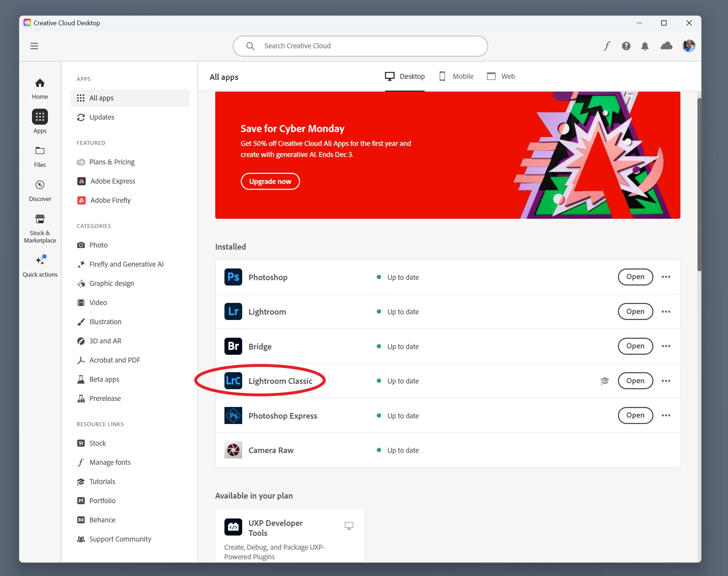
Task: Switch to the Mobile tab
Action: [456, 76]
